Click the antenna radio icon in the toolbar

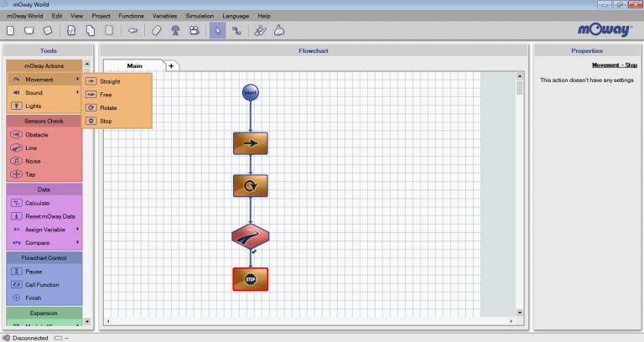(175, 30)
